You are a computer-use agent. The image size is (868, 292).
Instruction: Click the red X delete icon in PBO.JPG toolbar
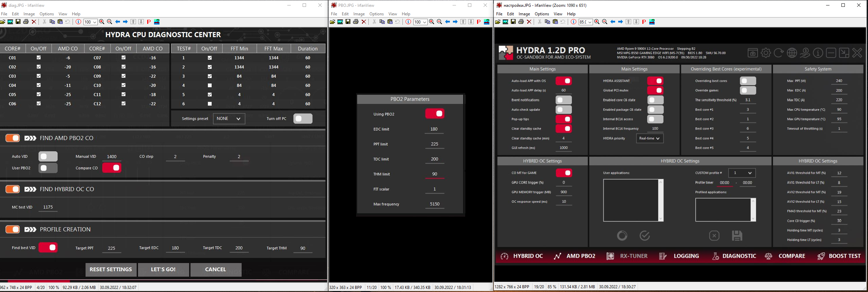364,22
